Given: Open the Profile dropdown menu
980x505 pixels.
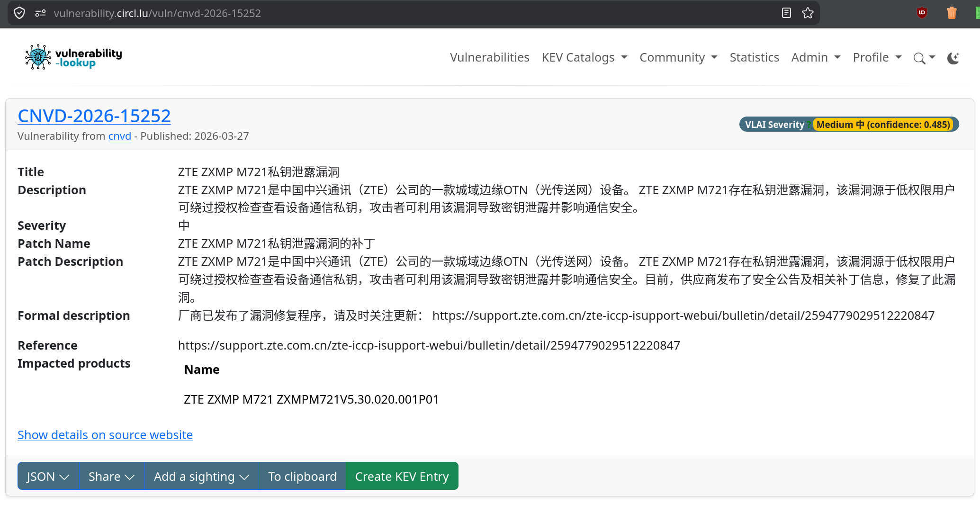Looking at the screenshot, I should click(877, 57).
